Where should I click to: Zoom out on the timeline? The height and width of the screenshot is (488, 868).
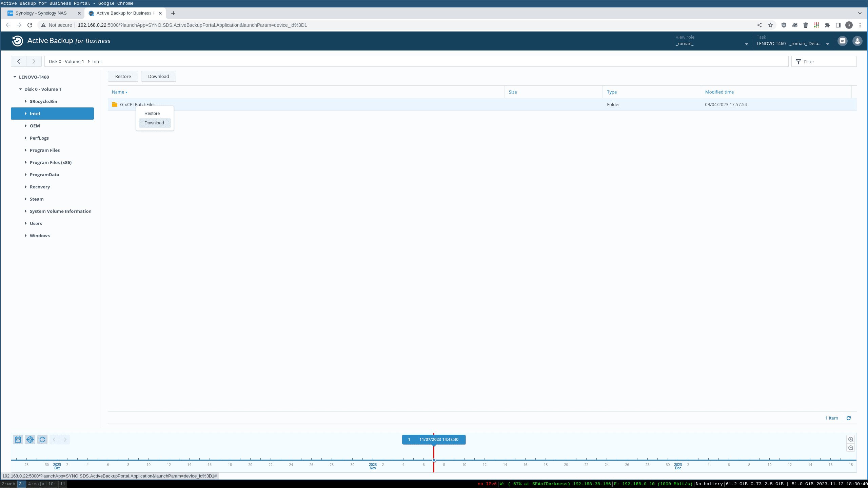click(x=851, y=448)
